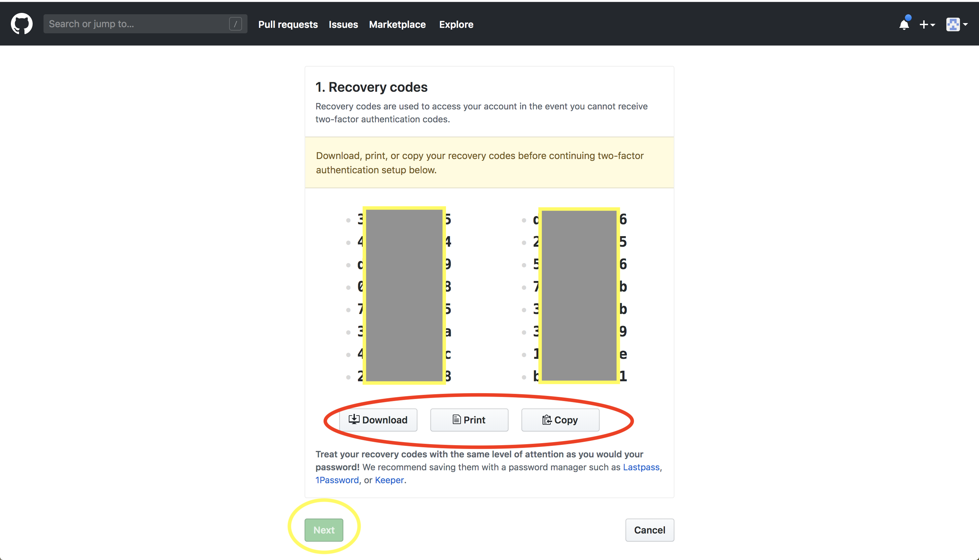Open Pull requests in the navbar
The image size is (979, 560).
[288, 24]
